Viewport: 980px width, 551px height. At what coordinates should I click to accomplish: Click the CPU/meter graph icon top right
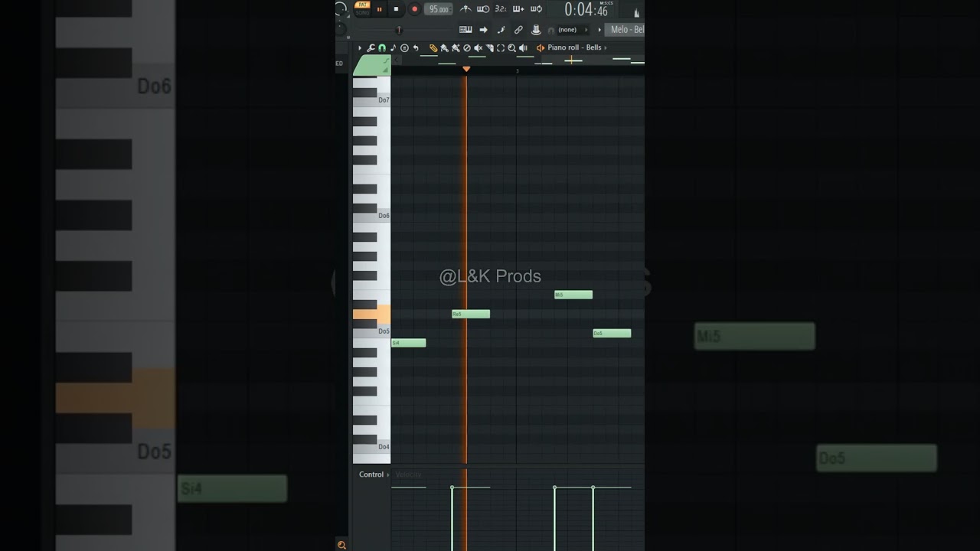pyautogui.click(x=636, y=12)
